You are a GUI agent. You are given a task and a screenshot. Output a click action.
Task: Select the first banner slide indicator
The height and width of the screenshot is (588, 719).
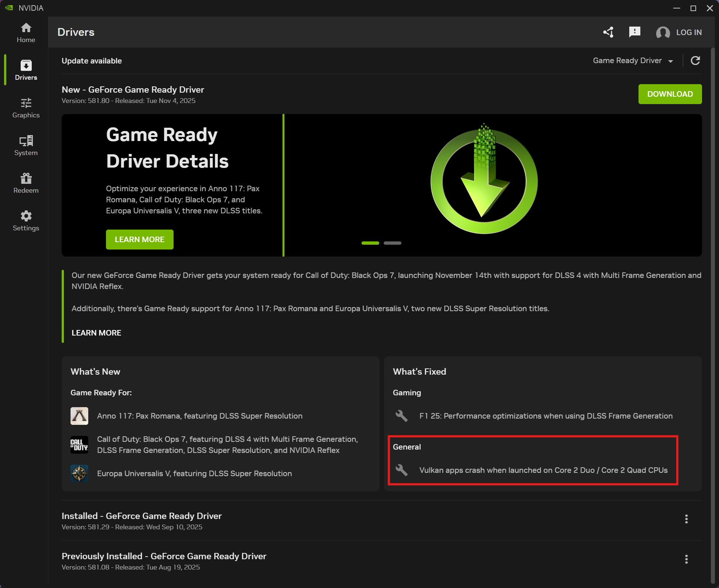click(370, 243)
